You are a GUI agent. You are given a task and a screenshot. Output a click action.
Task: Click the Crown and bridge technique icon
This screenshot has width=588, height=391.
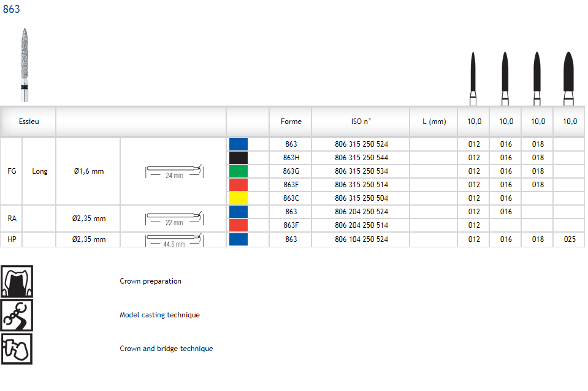click(17, 349)
